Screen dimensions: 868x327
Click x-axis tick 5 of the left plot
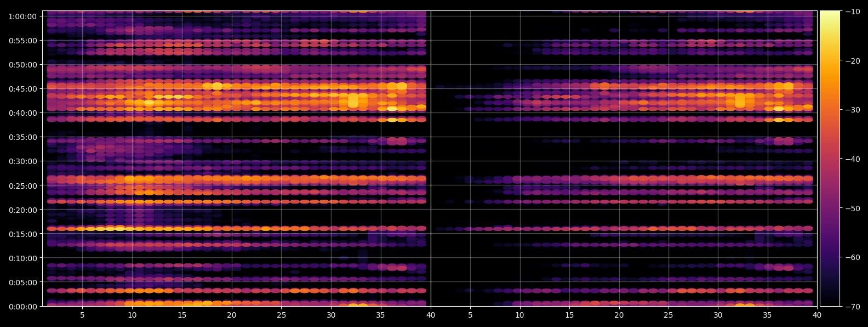point(82,315)
